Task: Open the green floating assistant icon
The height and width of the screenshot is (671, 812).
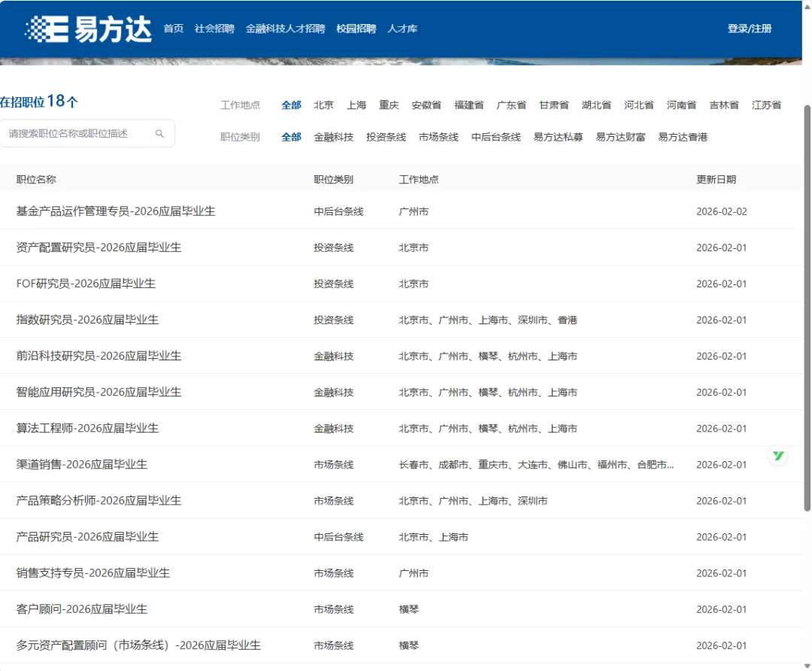Action: coord(778,456)
